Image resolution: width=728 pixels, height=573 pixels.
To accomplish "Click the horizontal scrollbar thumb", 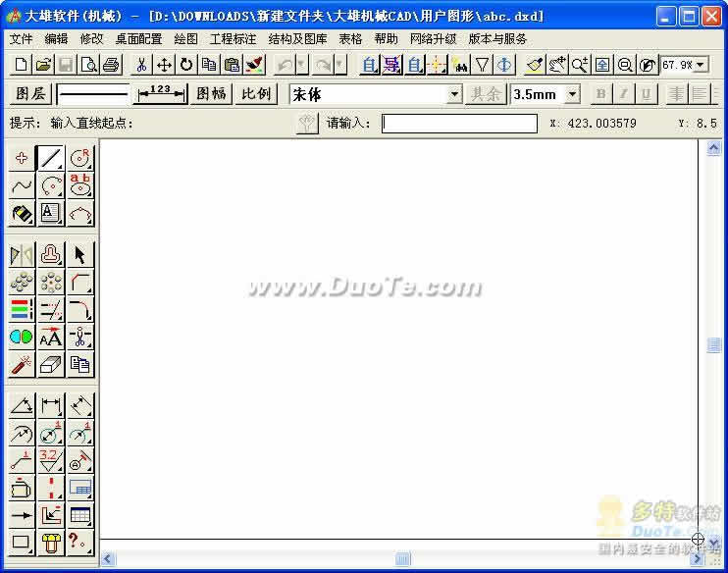I will click(403, 558).
